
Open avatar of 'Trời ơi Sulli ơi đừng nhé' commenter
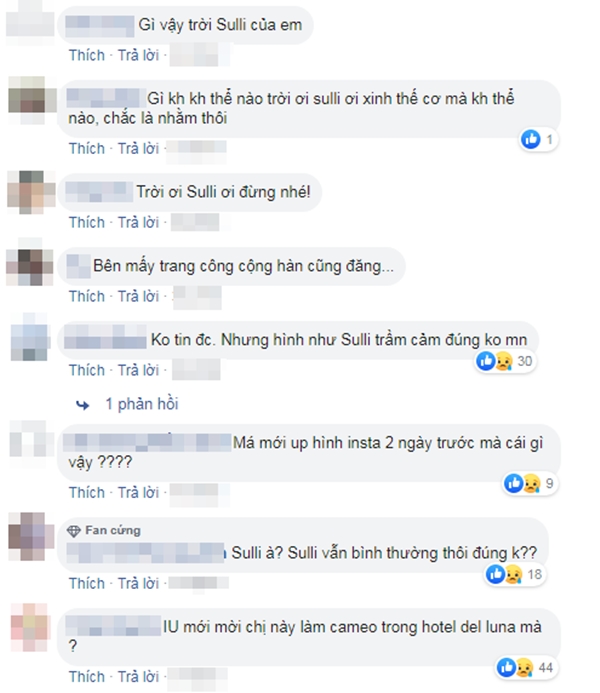pos(31,192)
